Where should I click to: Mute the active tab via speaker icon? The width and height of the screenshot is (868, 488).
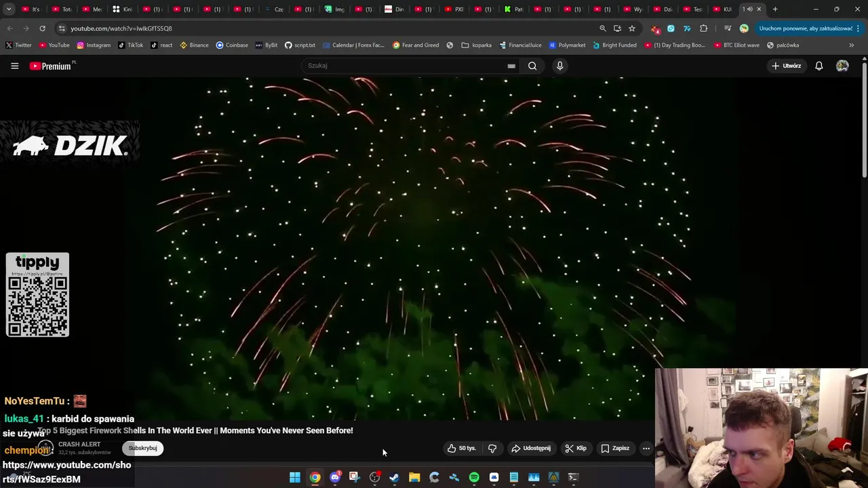pos(749,9)
